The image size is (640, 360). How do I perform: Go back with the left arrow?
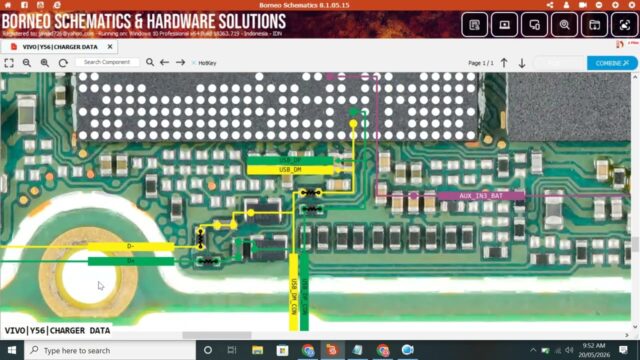tap(164, 62)
